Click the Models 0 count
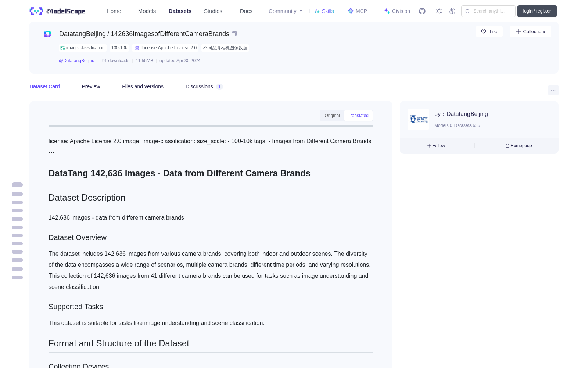The width and height of the screenshot is (588, 368). 443,125
